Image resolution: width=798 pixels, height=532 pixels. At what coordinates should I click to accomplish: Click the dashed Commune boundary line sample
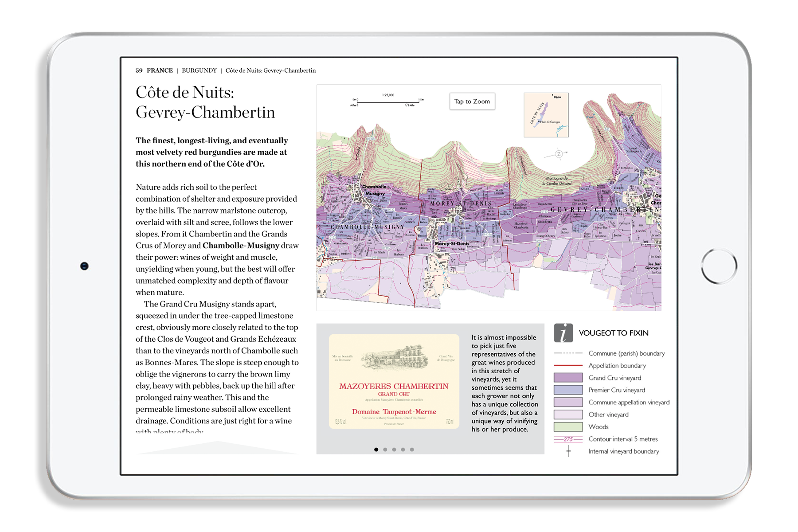click(568, 353)
